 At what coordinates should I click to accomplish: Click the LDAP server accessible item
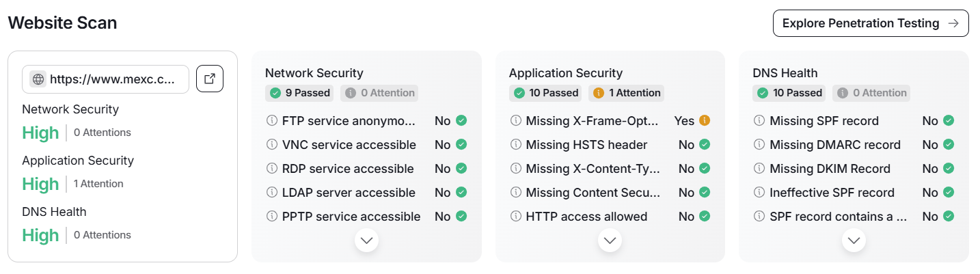[x=349, y=193]
